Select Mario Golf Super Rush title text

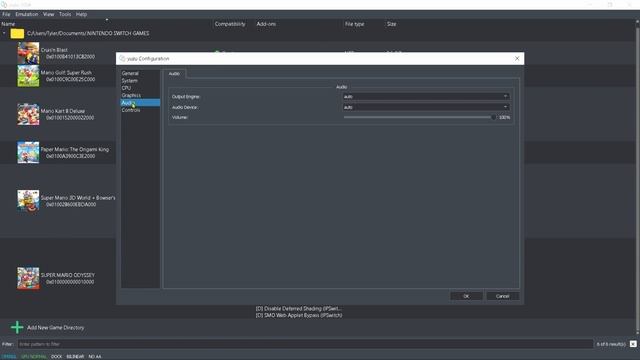click(x=66, y=73)
